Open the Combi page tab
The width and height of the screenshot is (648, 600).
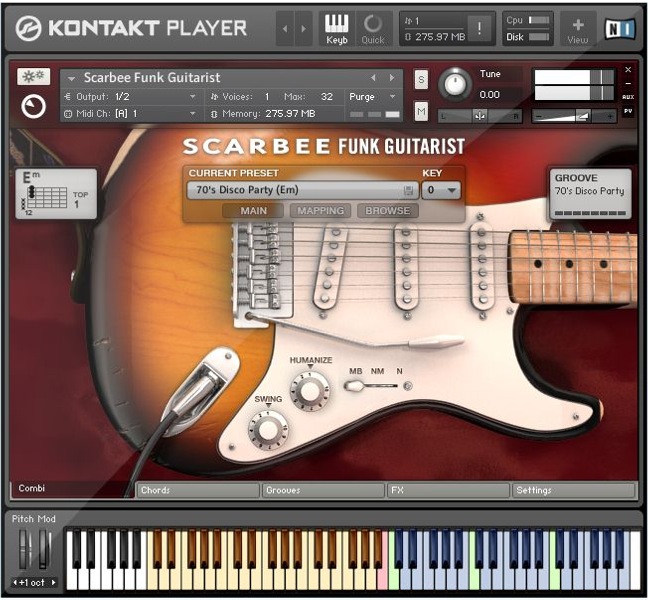[71, 488]
